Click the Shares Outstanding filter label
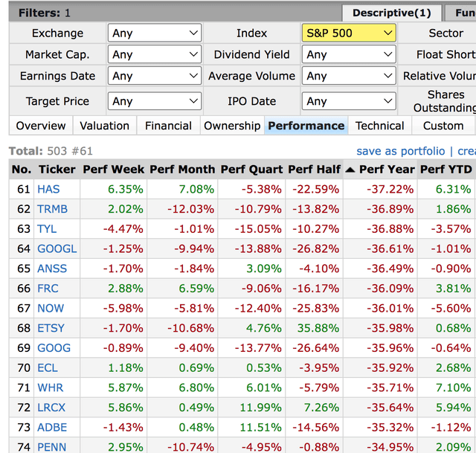The width and height of the screenshot is (476, 453). point(445,101)
